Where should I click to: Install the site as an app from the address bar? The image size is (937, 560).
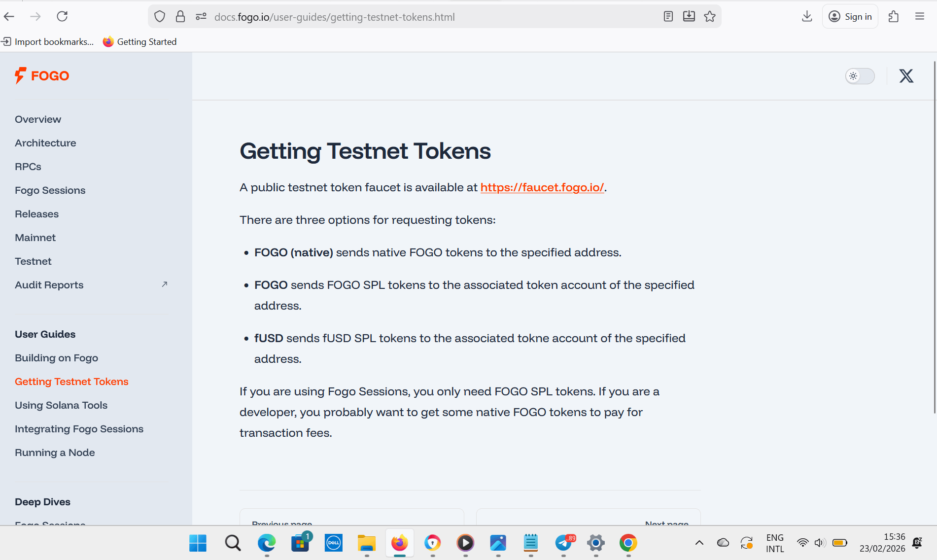pos(689,17)
